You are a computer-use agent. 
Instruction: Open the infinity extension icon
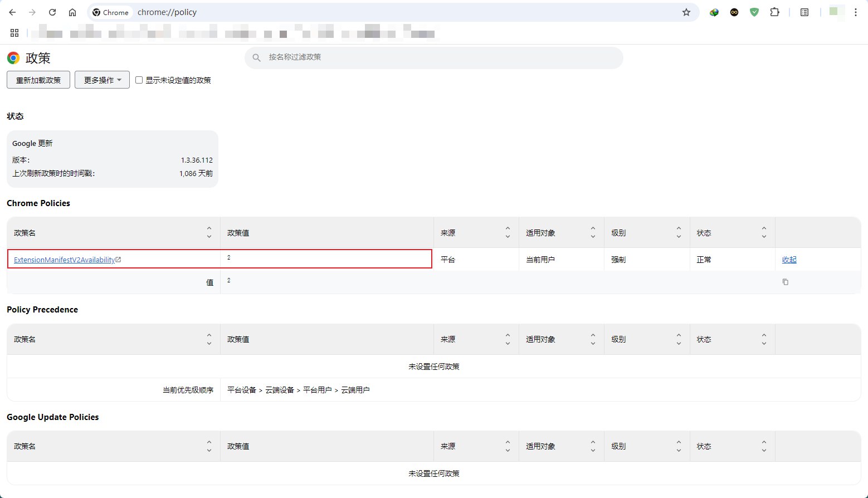point(734,12)
